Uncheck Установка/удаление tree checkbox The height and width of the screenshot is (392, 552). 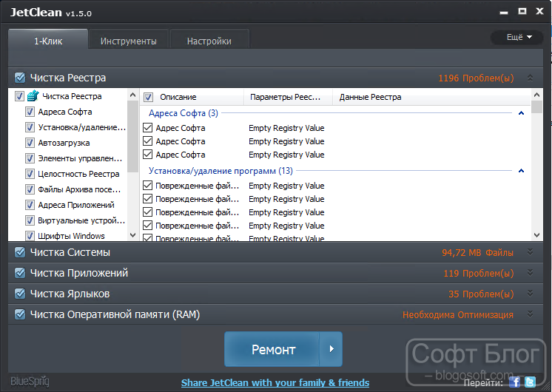click(x=30, y=127)
